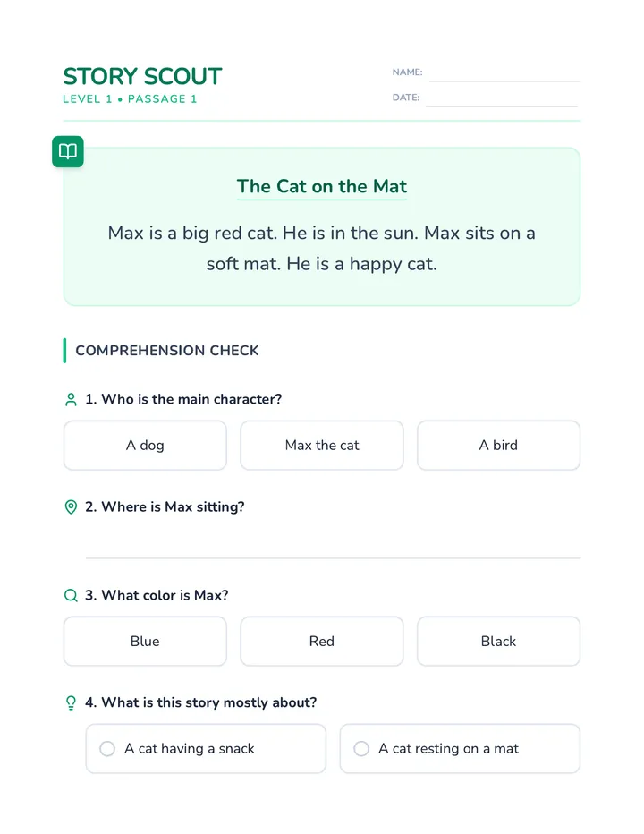The image size is (644, 834).
Task: Choose the A bird answer
Action: [x=498, y=446]
